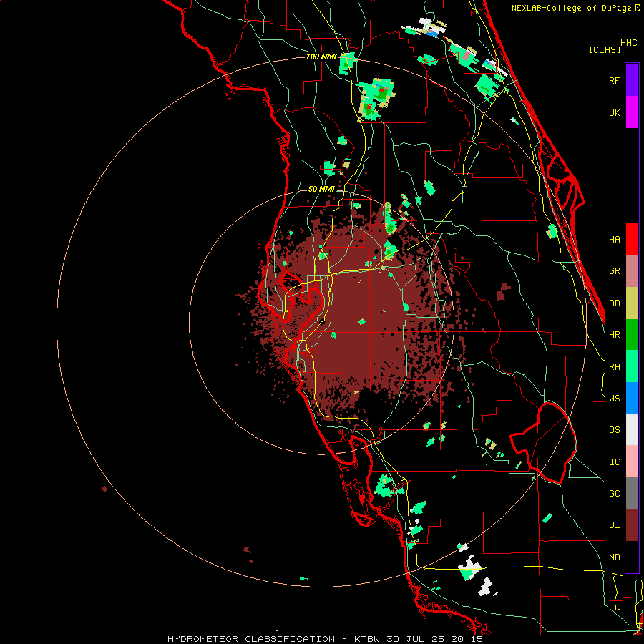The height and width of the screenshot is (644, 644).
Task: Click the DS white legend swatch
Action: click(632, 429)
